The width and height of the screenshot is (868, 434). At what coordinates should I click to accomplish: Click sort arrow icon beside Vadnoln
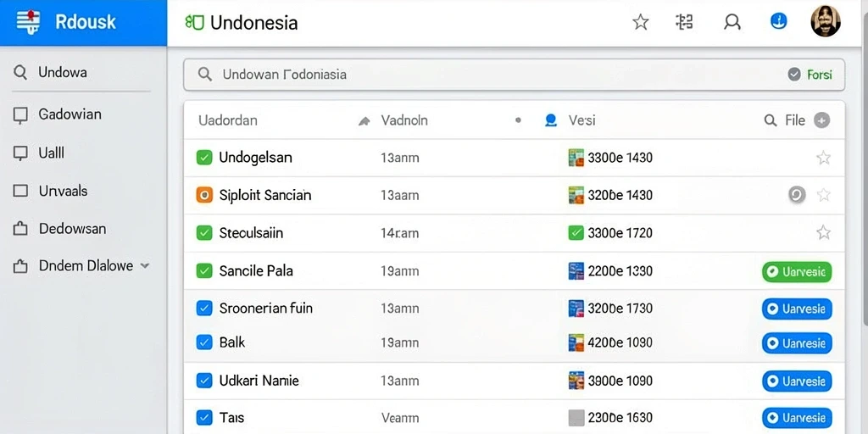[x=364, y=120]
